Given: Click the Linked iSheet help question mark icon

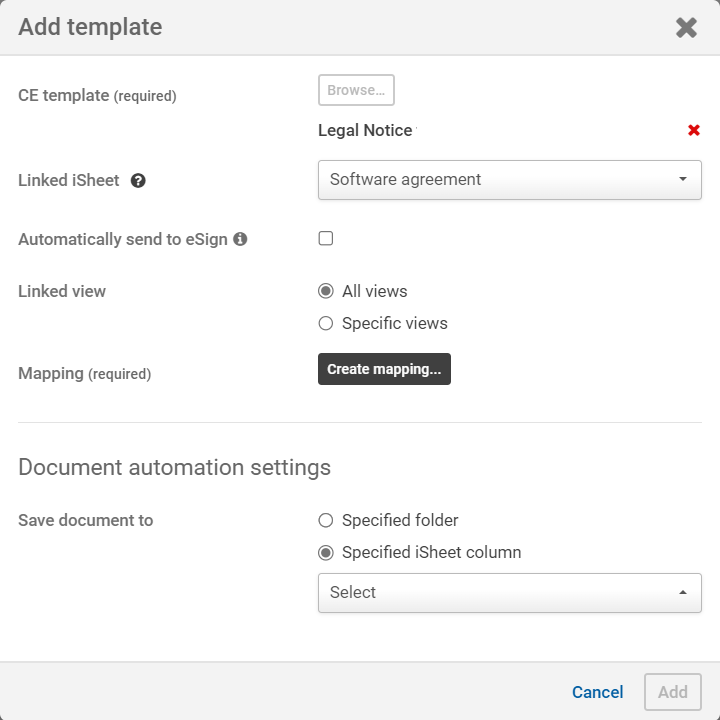Looking at the screenshot, I should click(x=138, y=181).
